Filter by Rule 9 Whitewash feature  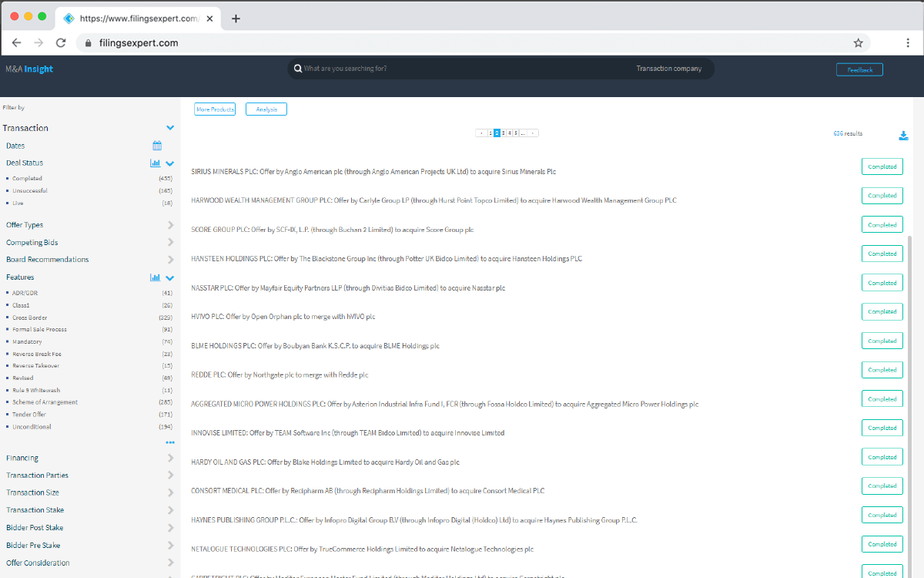click(36, 391)
